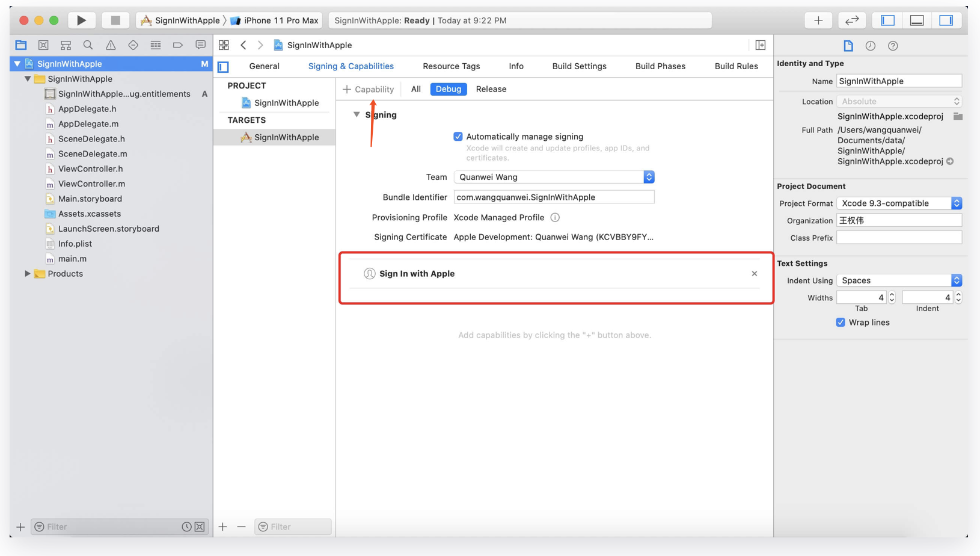Show the Debug navigator
This screenshot has width=980, height=556.
(156, 45)
